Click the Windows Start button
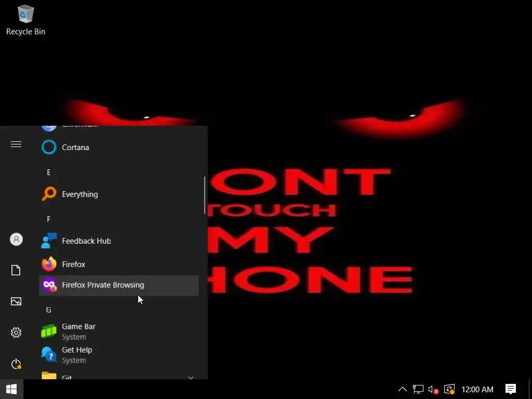 click(11, 389)
